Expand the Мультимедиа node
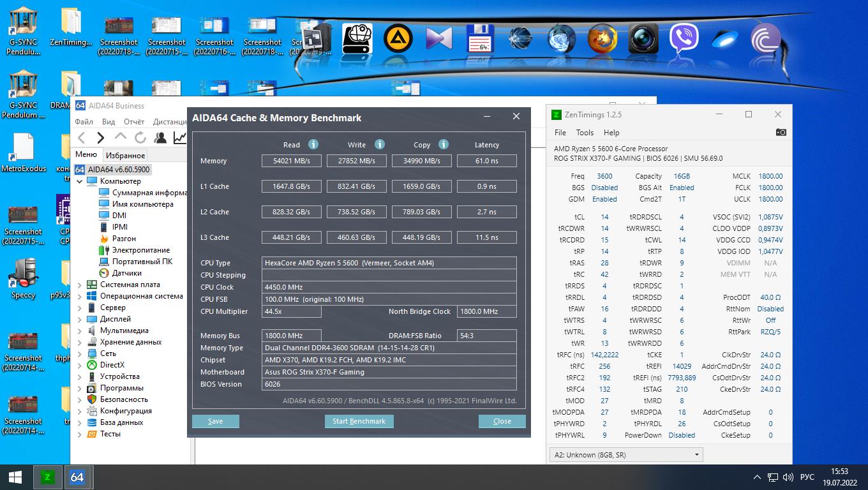868x490 pixels. [x=80, y=330]
